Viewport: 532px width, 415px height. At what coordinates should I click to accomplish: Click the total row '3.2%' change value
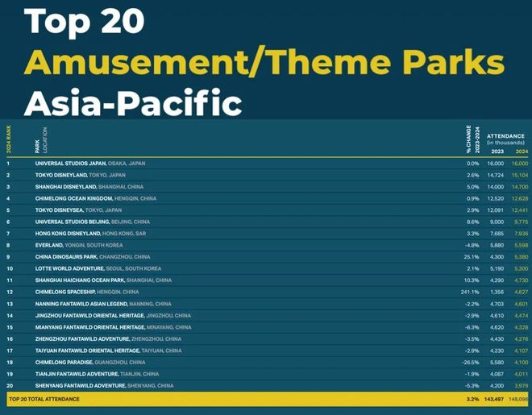473,399
